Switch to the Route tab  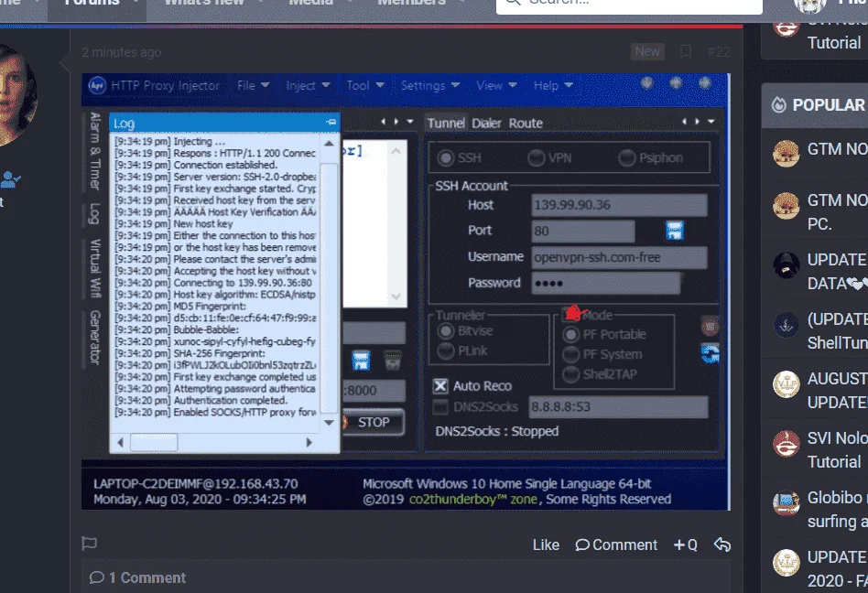(x=526, y=123)
